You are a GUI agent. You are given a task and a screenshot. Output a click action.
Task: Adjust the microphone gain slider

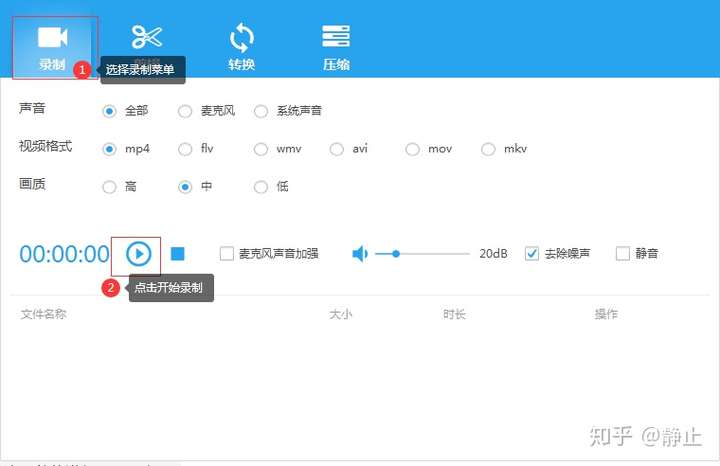pos(422,253)
